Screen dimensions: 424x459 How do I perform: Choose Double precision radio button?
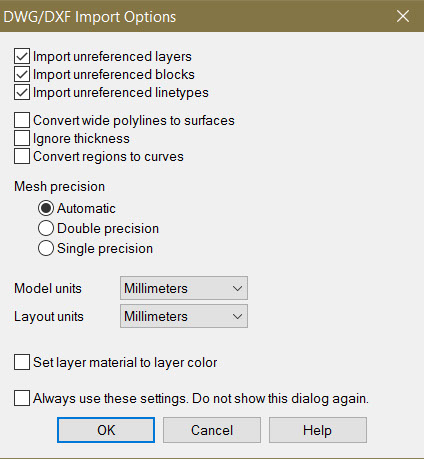click(x=46, y=228)
